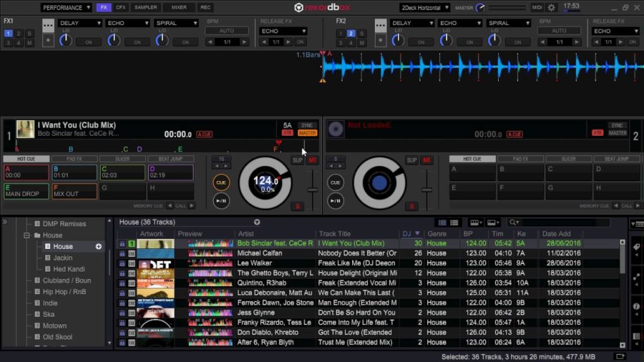The width and height of the screenshot is (644, 362).
Task: Click the browser search input field
Action: [x=565, y=222]
